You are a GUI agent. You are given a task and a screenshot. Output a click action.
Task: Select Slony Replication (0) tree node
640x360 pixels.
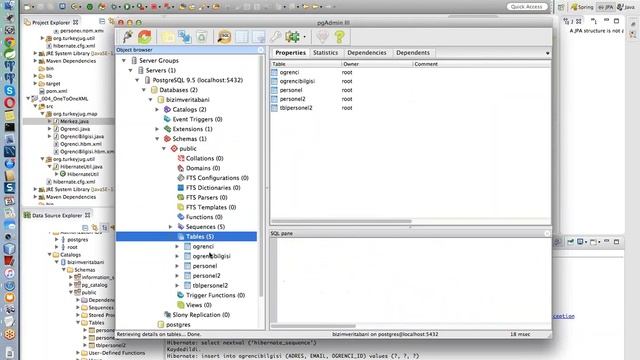(201, 315)
